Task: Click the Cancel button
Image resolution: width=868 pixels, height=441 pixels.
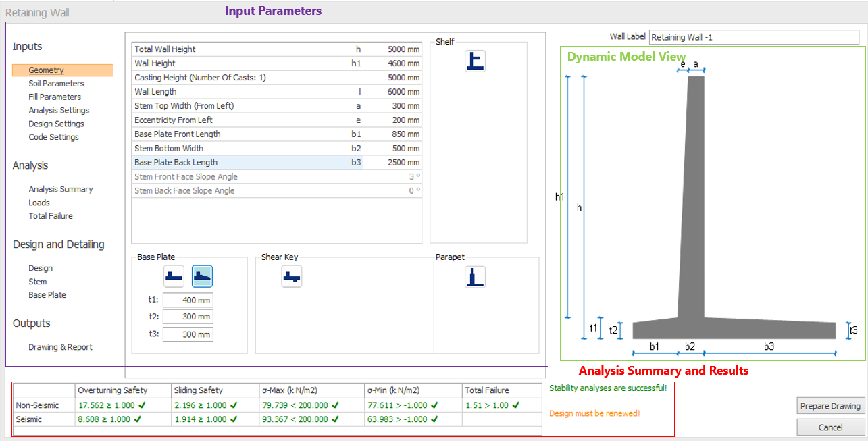Action: tap(830, 427)
